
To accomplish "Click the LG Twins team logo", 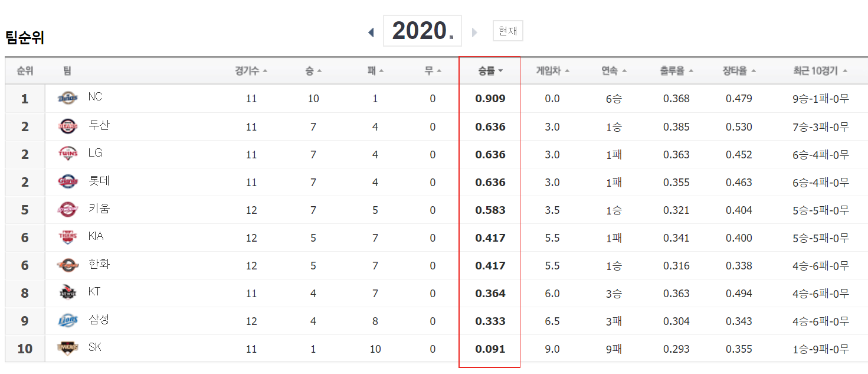I will (x=68, y=154).
